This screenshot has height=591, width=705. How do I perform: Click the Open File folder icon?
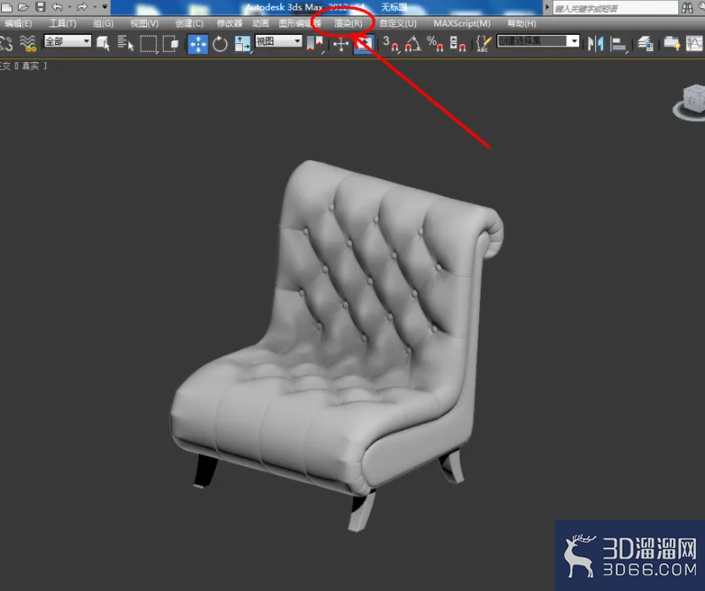23,7
